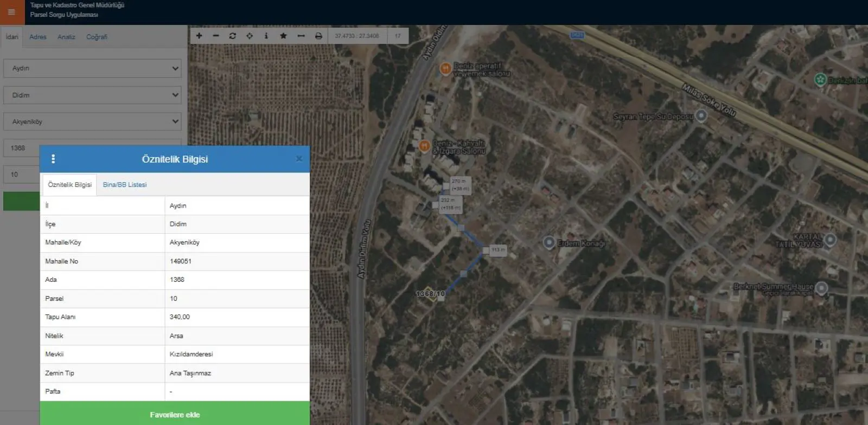
Task: Expand the Didim district dropdown
Action: click(x=92, y=95)
